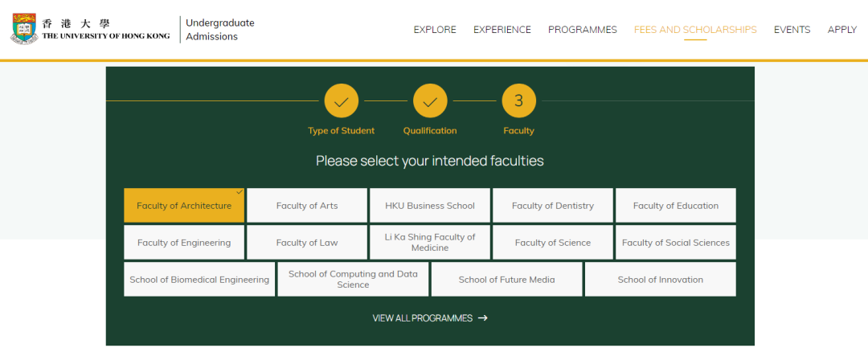The image size is (868, 352).
Task: Choose HKU Business School option
Action: tap(429, 206)
